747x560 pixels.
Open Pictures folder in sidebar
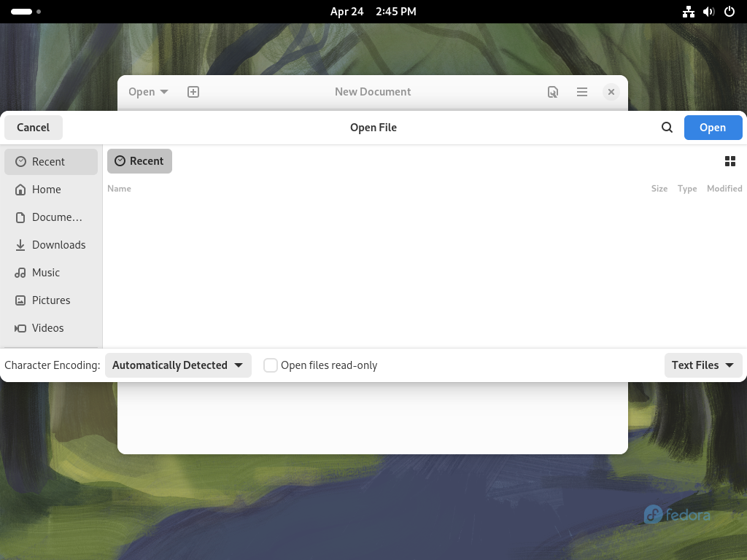51,300
